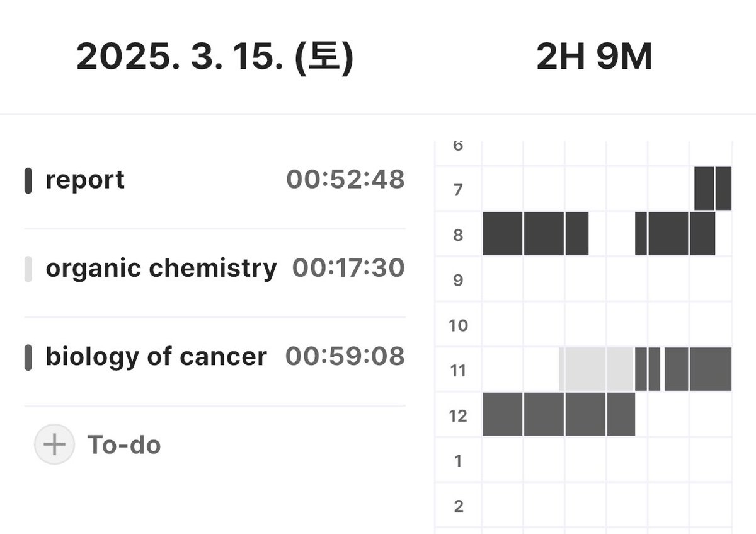Select the first gray block in the 12 o'clock row
The image size is (756, 534).
point(502,414)
